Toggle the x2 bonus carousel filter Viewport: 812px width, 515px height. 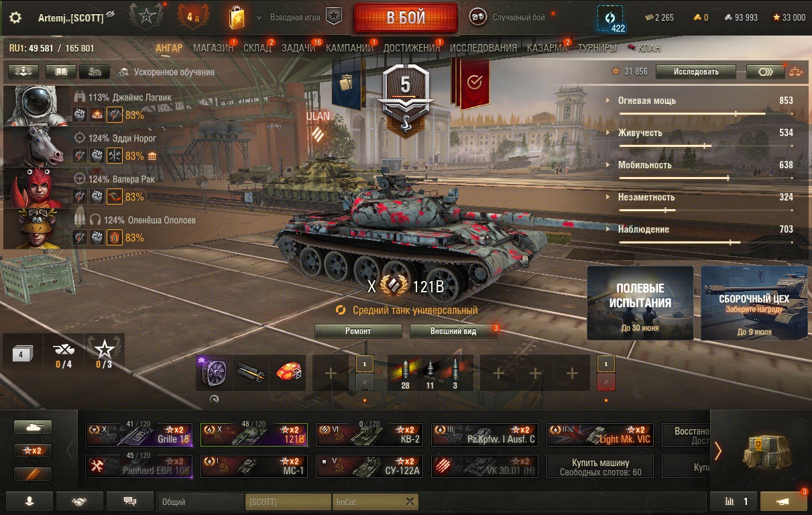[32, 451]
